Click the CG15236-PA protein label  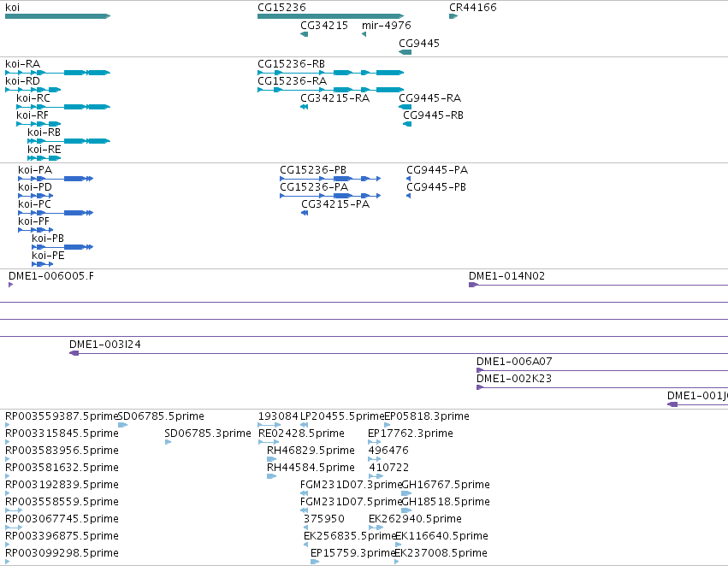coord(314,187)
